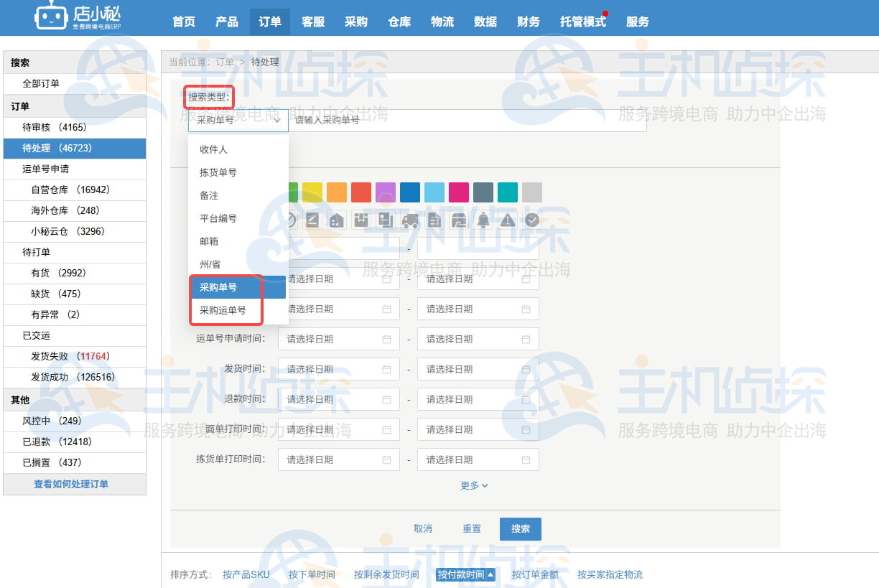Screen dimensions: 879x588
Task: Enable sorting by 按买家指定物流
Action: [608, 574]
